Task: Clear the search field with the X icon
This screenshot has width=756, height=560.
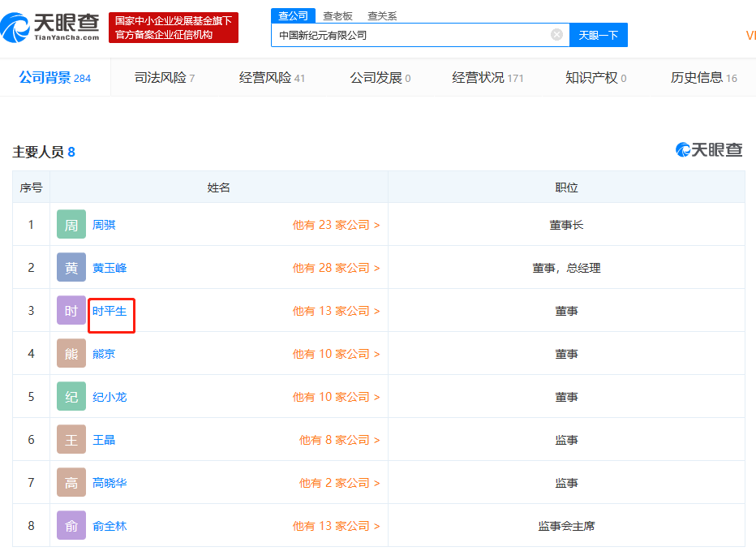Action: (x=556, y=35)
